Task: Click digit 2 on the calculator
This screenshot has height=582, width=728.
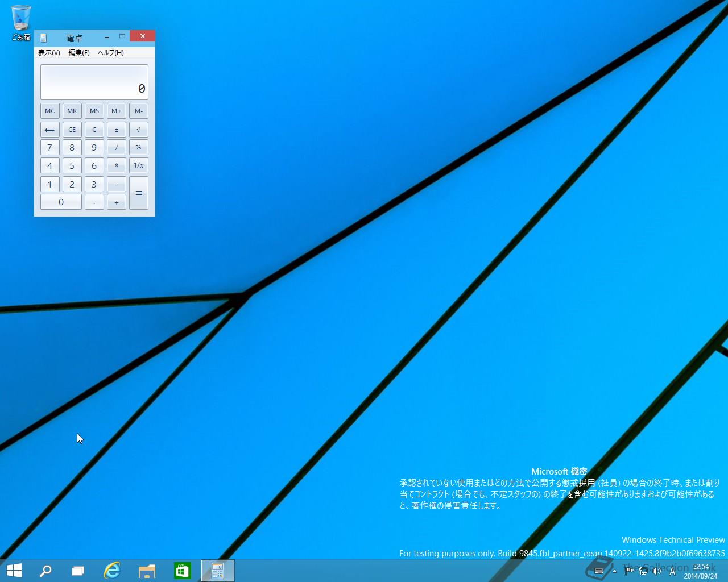Action: pyautogui.click(x=72, y=184)
